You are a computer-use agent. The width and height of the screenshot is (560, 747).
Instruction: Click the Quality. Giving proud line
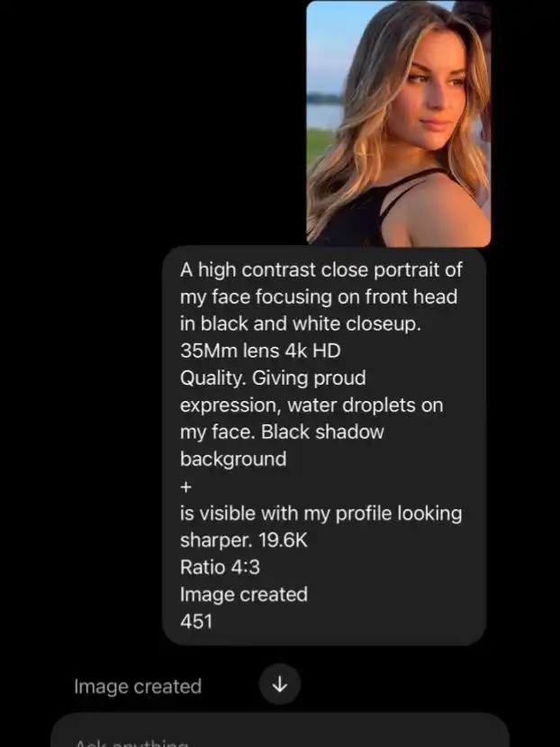pyautogui.click(x=273, y=378)
